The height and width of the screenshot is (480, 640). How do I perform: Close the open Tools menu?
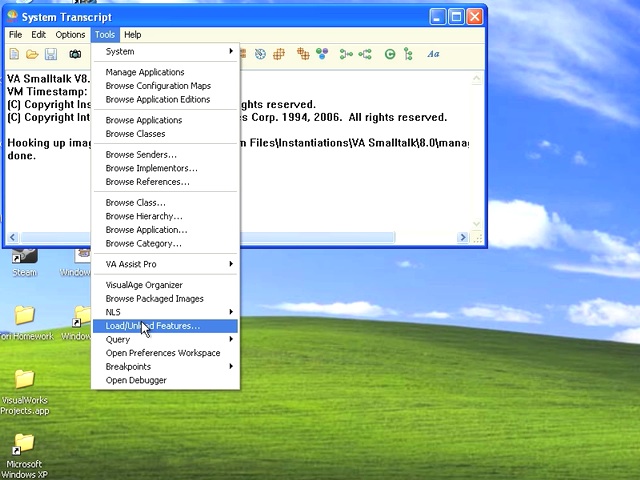(x=105, y=35)
